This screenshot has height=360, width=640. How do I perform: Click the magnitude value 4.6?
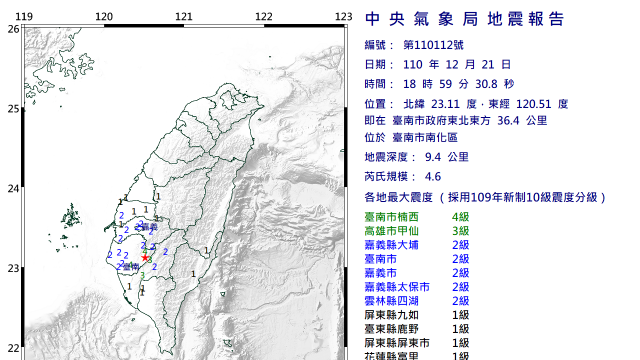click(433, 177)
